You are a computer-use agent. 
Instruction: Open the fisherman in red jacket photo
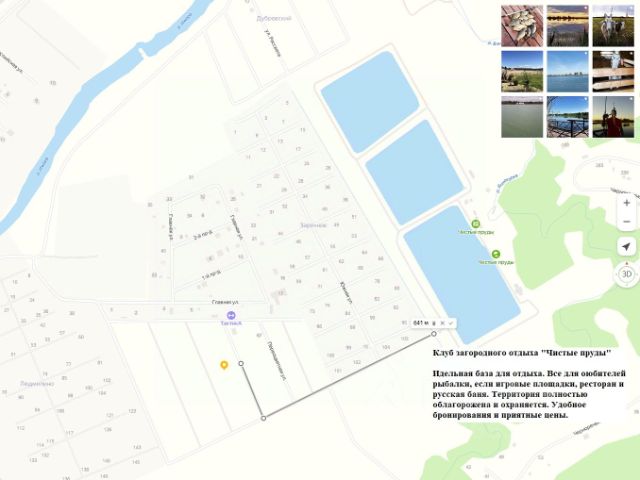point(612,116)
